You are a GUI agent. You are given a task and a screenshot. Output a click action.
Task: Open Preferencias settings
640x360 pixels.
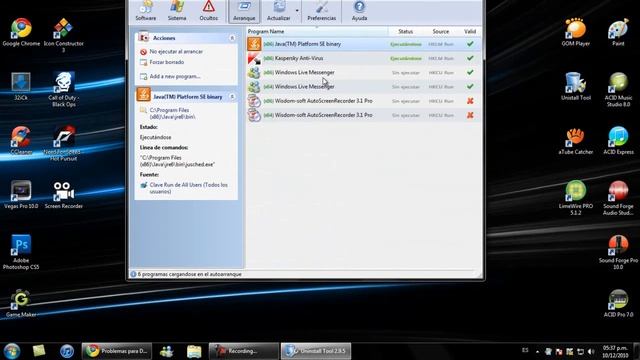[x=322, y=11]
